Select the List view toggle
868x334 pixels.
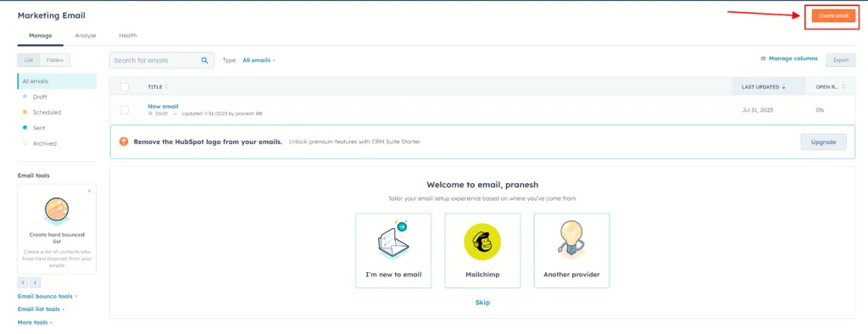point(29,60)
